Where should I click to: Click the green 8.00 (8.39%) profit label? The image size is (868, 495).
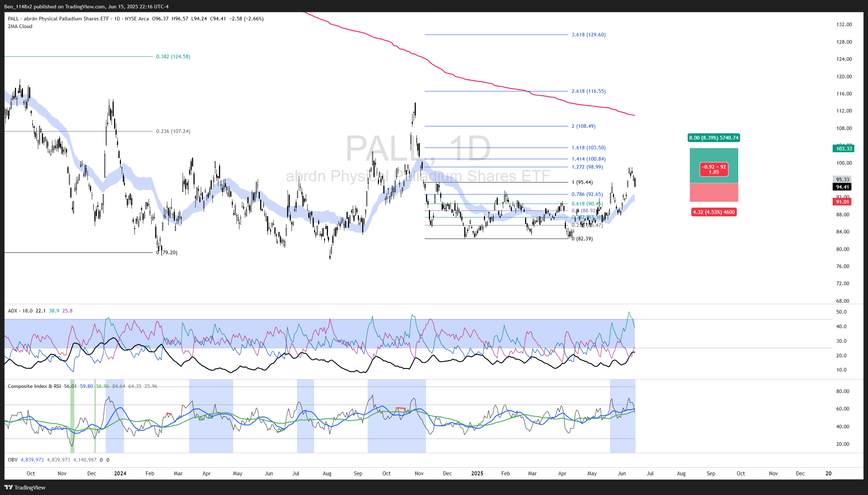coord(713,138)
